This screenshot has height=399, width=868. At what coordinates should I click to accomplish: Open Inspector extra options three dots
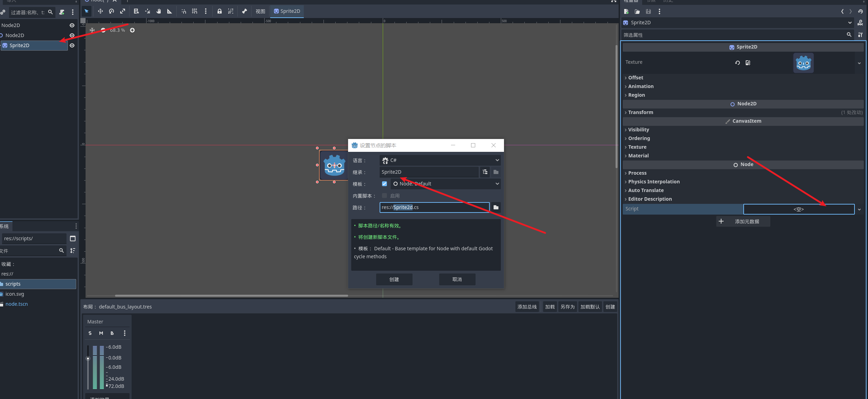tap(659, 11)
